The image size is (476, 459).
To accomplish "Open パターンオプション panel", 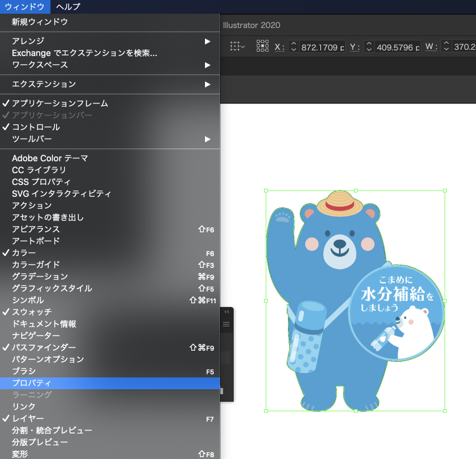I will 110,359.
